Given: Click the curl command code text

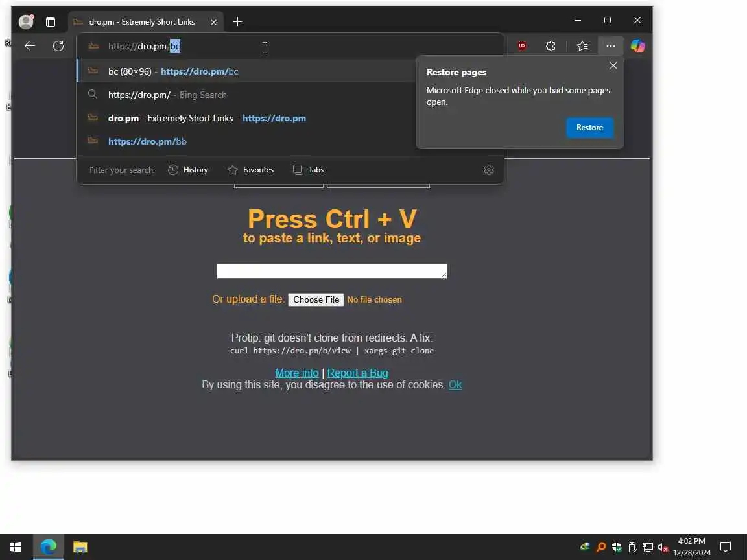Looking at the screenshot, I should (x=331, y=351).
